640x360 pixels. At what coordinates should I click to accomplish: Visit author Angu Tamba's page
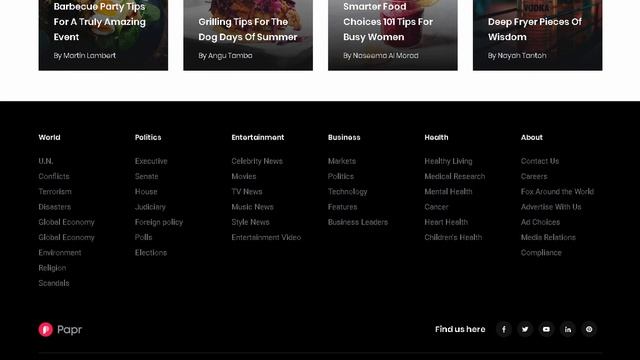pyautogui.click(x=230, y=56)
